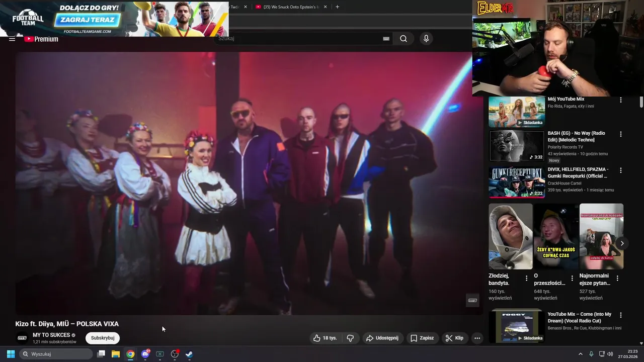Open the 'O przeszłości' short thumbnail
This screenshot has width=644, height=362.
pos(556,236)
